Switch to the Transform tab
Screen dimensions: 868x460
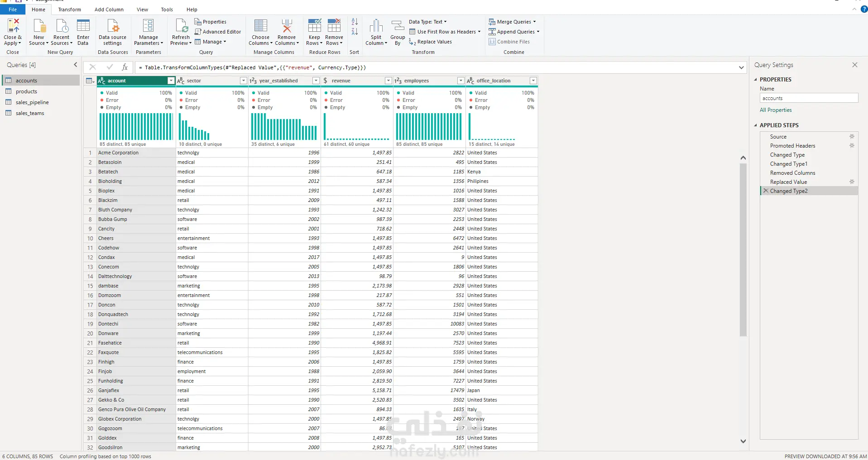click(69, 10)
